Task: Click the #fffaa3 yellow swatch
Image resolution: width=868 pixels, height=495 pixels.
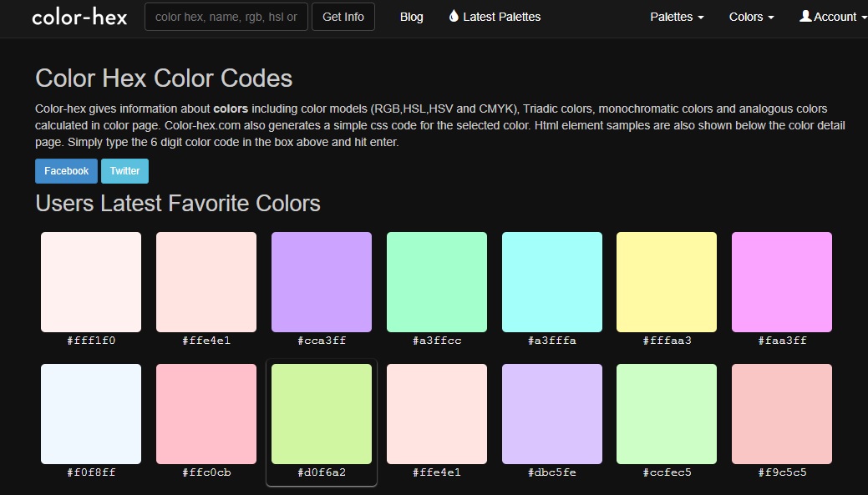Action: pyautogui.click(x=667, y=281)
